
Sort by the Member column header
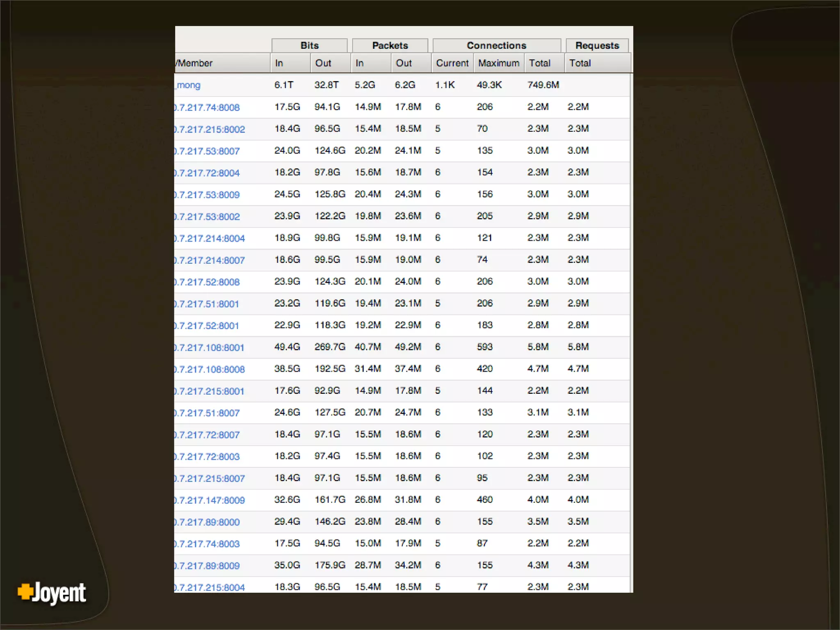pyautogui.click(x=222, y=63)
